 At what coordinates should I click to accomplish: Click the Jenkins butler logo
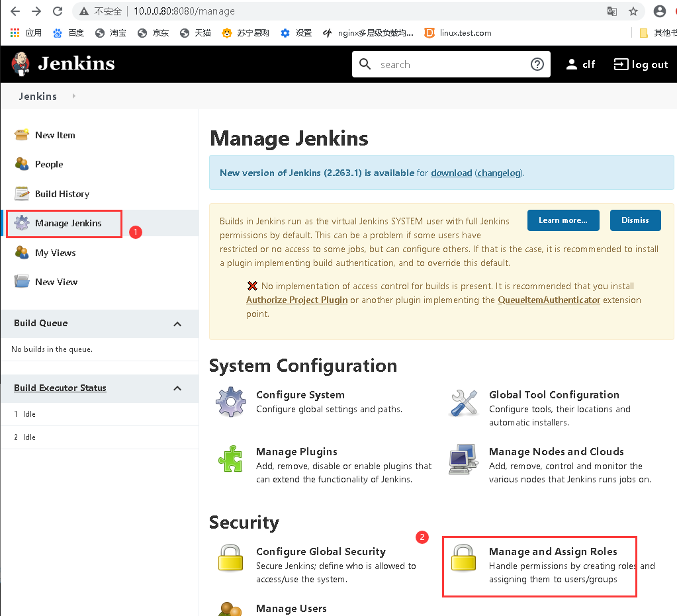(21, 64)
